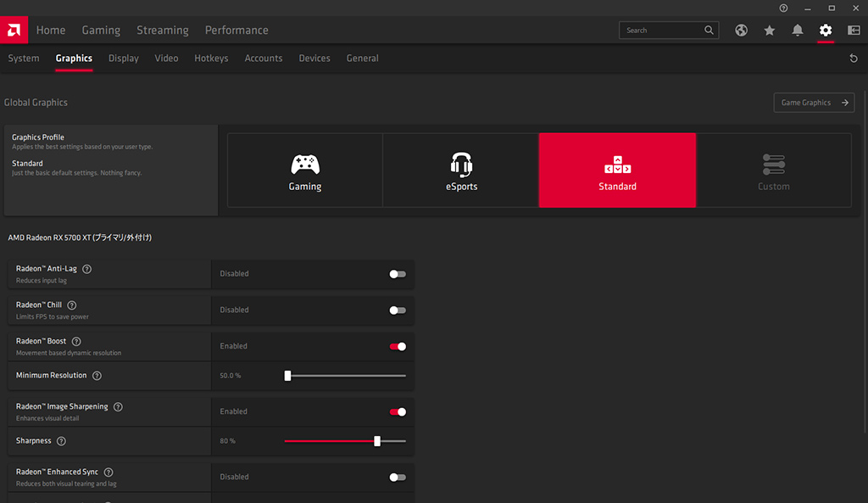Image resolution: width=868 pixels, height=503 pixels.
Task: Disable the Radeon Boost toggle
Action: [x=398, y=346]
